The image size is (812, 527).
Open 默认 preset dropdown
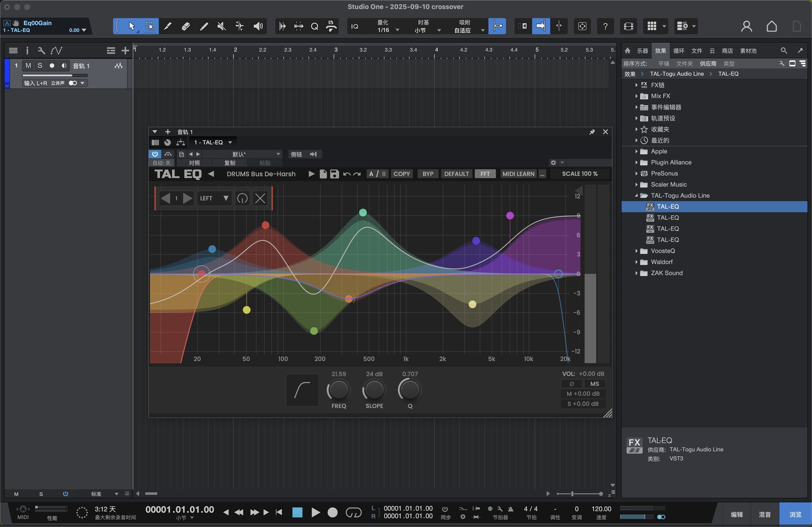point(242,154)
